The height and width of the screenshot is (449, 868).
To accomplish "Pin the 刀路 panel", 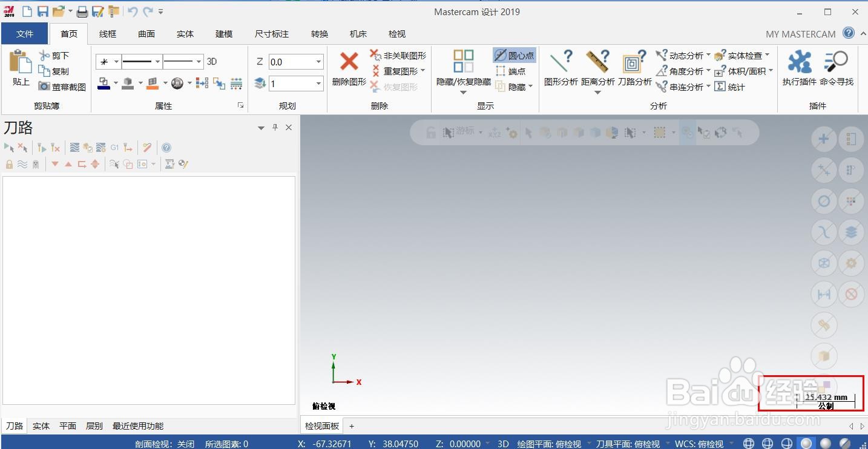I will [x=275, y=128].
